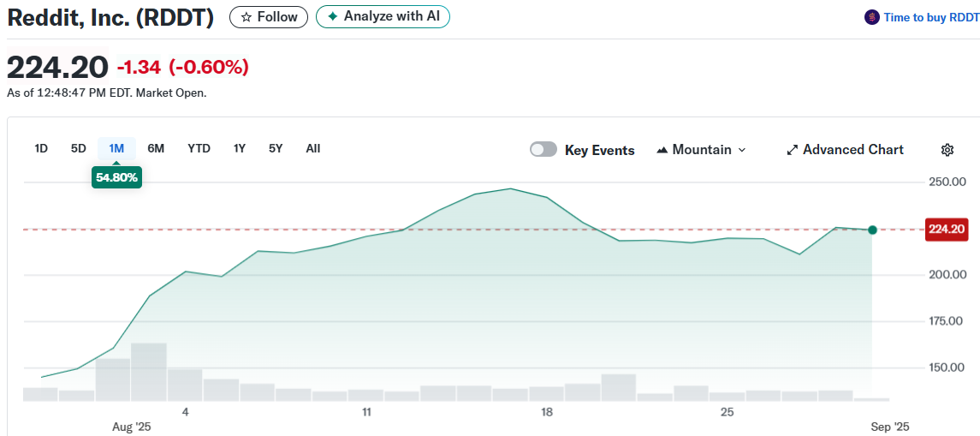Image resolution: width=980 pixels, height=436 pixels.
Task: Click the 11 date label on axis
Action: pyautogui.click(x=366, y=412)
